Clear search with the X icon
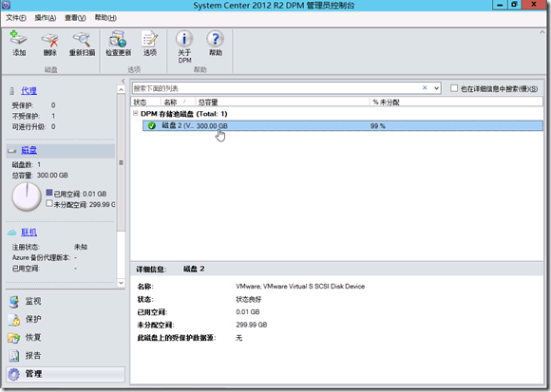 click(x=425, y=87)
